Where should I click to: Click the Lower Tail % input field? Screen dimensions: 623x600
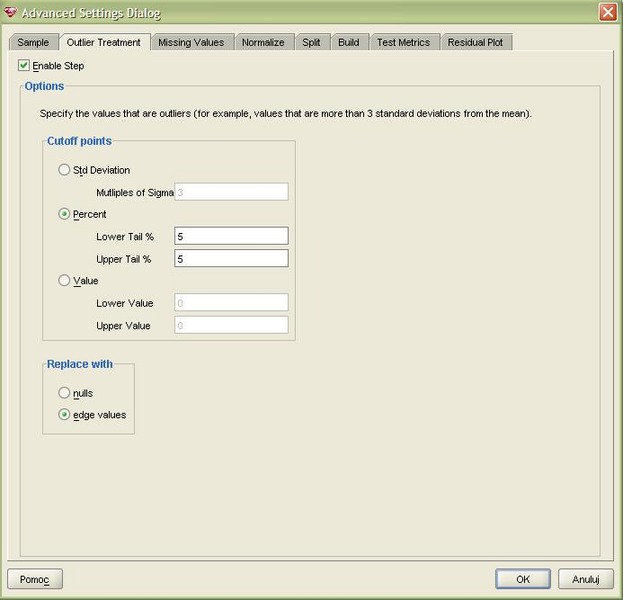coord(230,236)
